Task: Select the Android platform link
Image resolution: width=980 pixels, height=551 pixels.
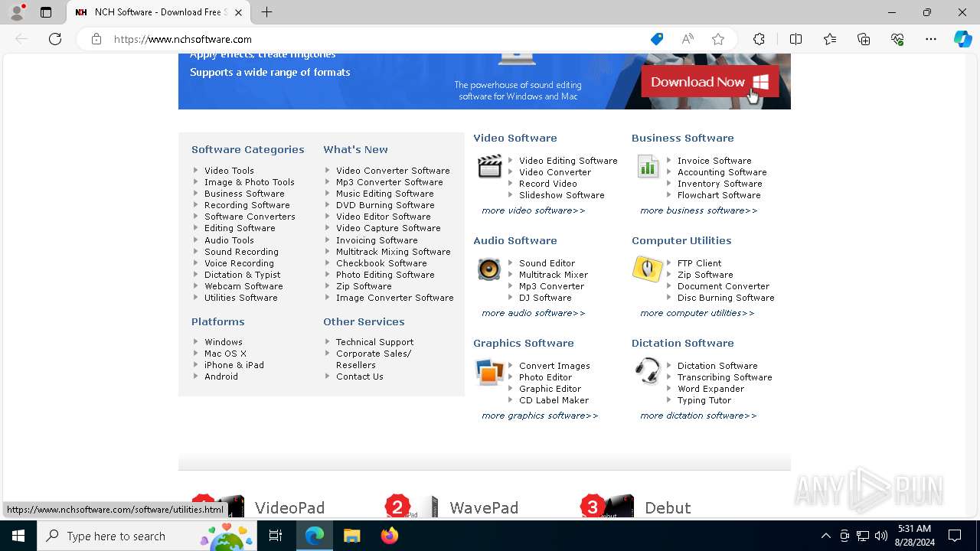Action: pos(221,377)
